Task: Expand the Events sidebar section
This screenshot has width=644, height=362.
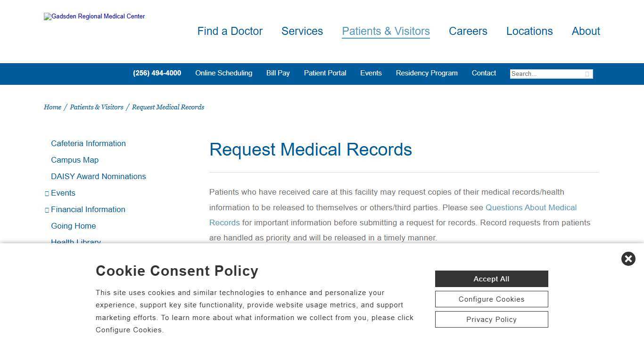Action: click(x=46, y=193)
